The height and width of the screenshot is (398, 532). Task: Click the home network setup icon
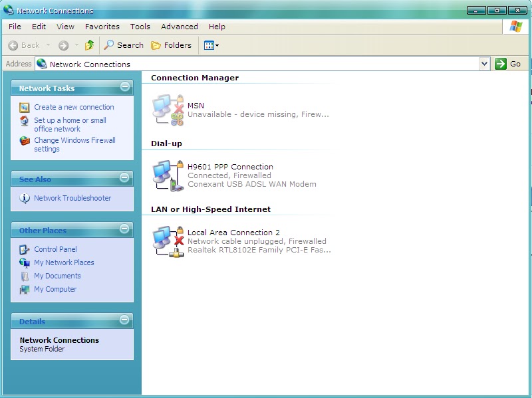click(25, 121)
